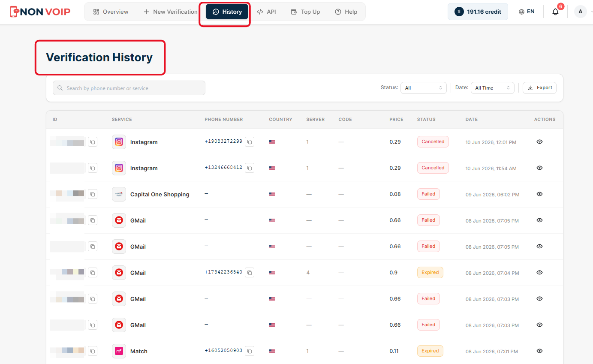Image resolution: width=593 pixels, height=364 pixels.
Task: Click the NON VOIP logo
Action: (40, 12)
